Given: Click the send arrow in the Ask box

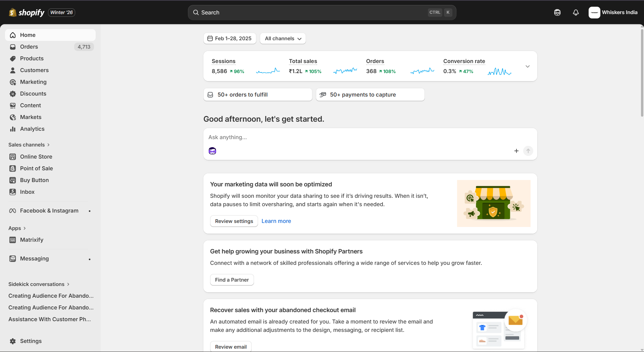Looking at the screenshot, I should (x=528, y=151).
